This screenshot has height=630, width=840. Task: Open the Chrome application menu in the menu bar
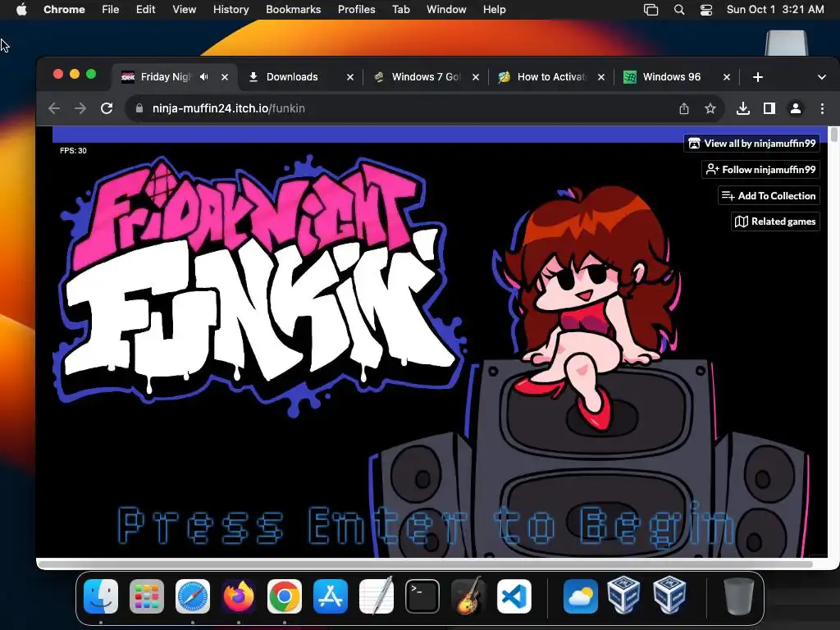(64, 10)
